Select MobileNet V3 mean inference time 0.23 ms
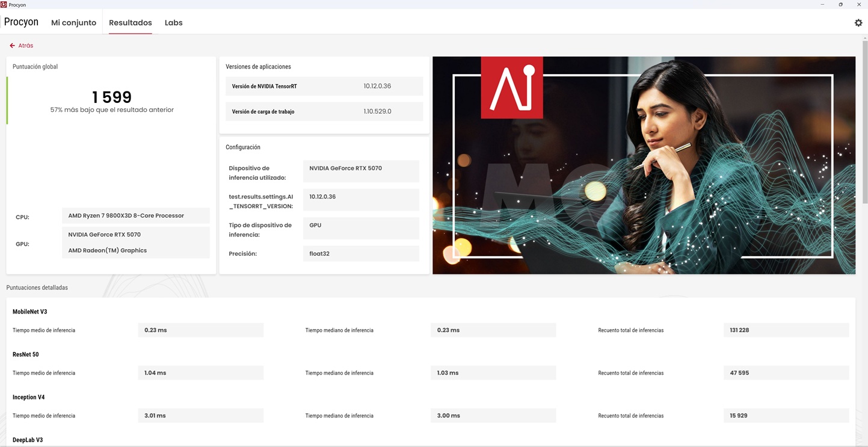 [201, 330]
